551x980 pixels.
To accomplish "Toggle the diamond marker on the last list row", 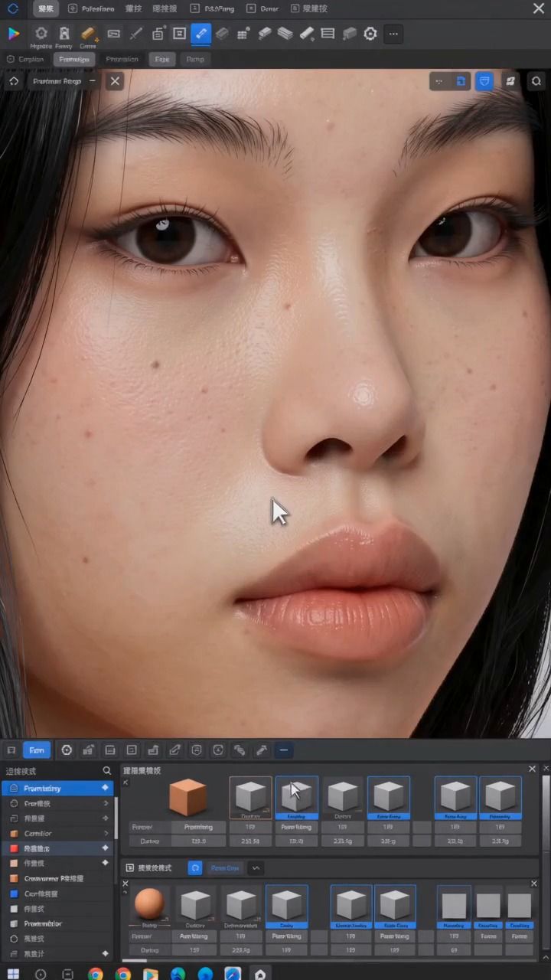I will 105,954.
